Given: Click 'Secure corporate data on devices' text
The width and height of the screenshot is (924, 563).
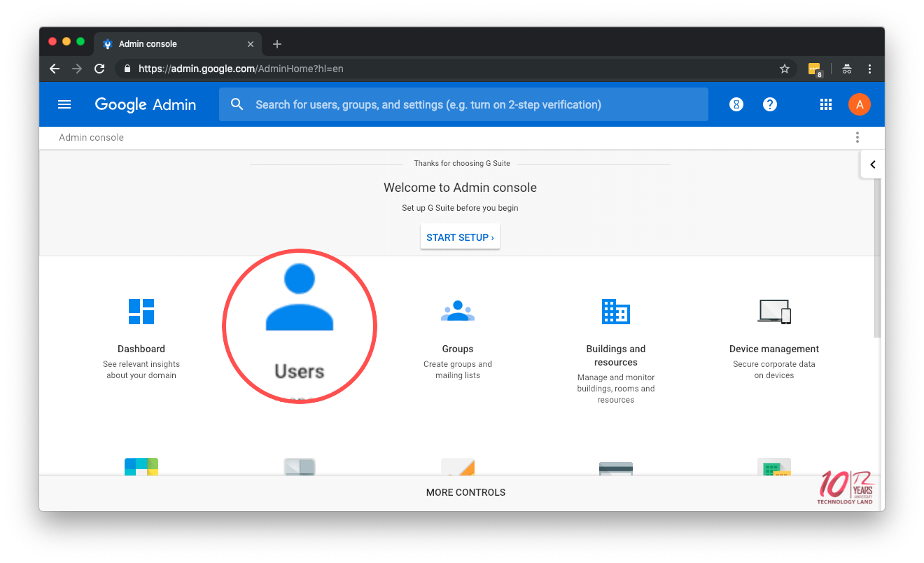Looking at the screenshot, I should click(x=774, y=370).
